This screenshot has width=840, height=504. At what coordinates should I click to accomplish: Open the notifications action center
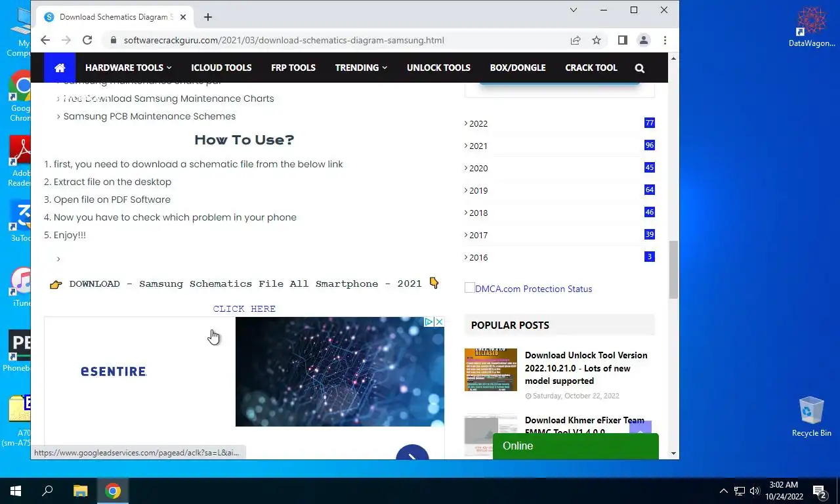819,490
